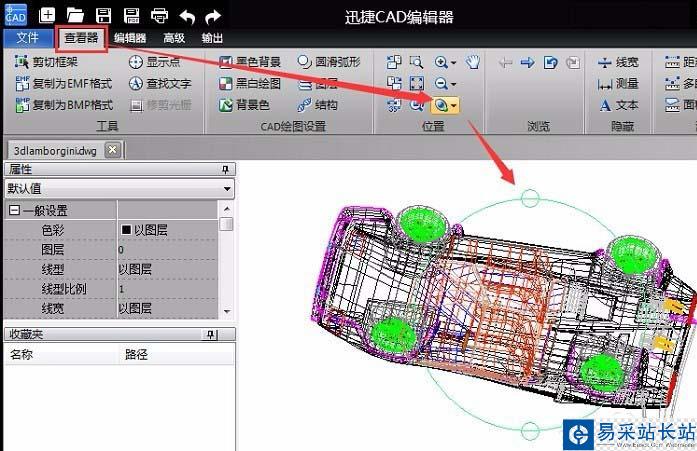Expand the zoom out dropdown arrow
This screenshot has width=697, height=451.
click(453, 84)
